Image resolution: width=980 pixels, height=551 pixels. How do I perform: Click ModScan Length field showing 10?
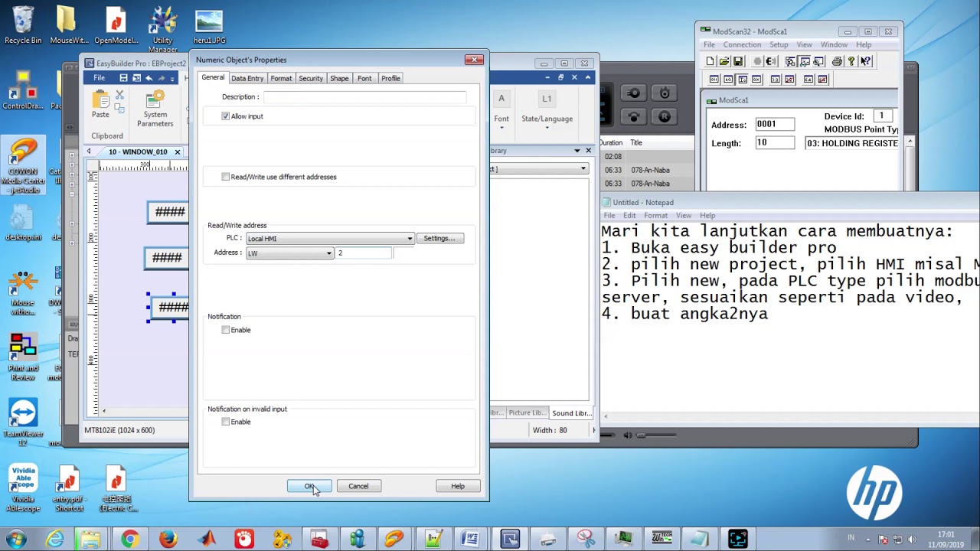pyautogui.click(x=775, y=143)
